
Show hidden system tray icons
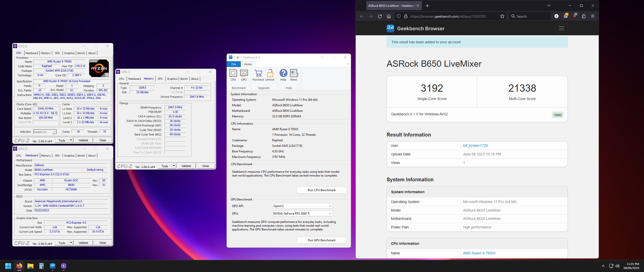[x=603, y=266]
